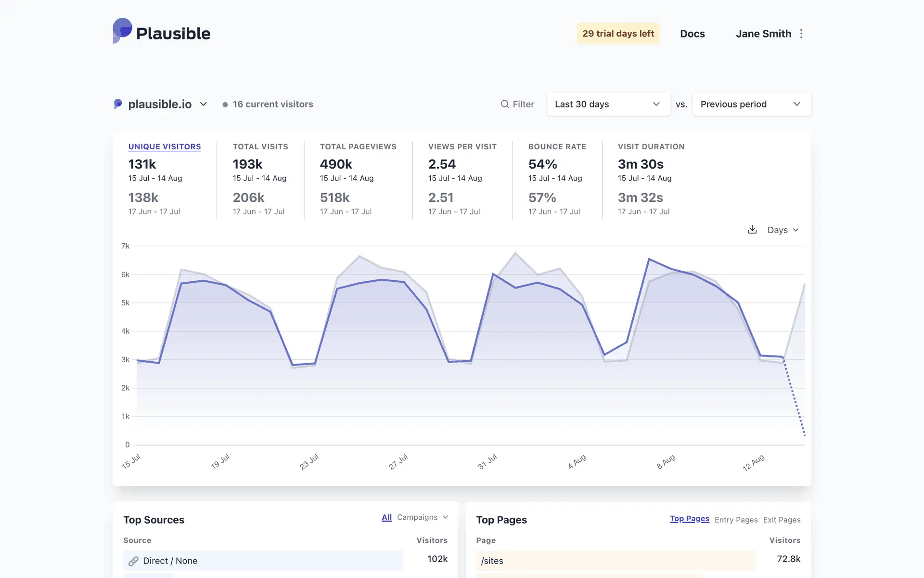
Task: Click the Filter search icon
Action: [x=504, y=104]
